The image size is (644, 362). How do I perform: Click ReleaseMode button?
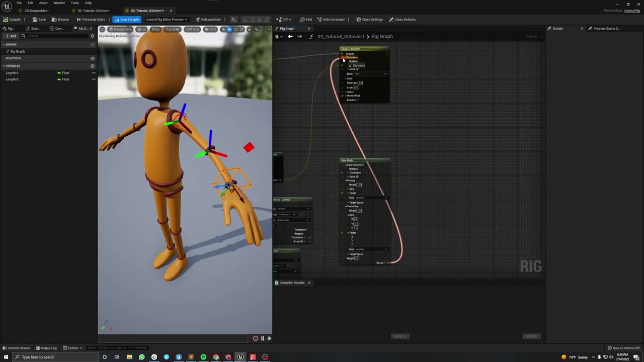point(208,20)
